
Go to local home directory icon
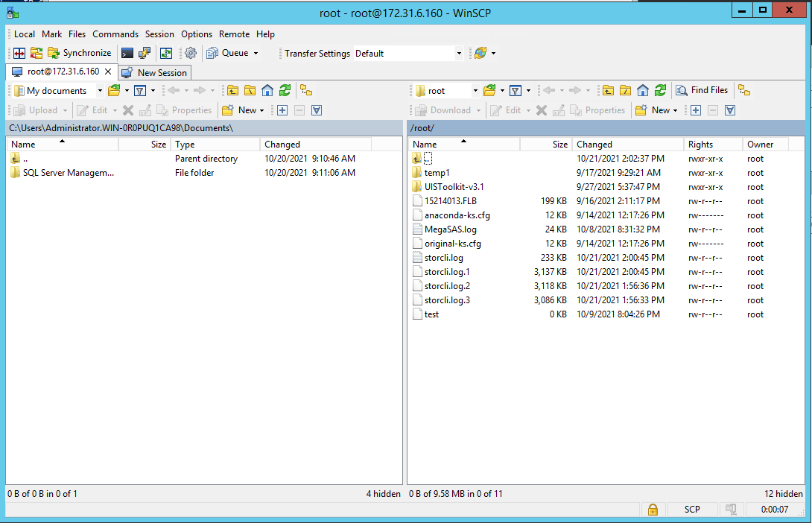(x=267, y=91)
